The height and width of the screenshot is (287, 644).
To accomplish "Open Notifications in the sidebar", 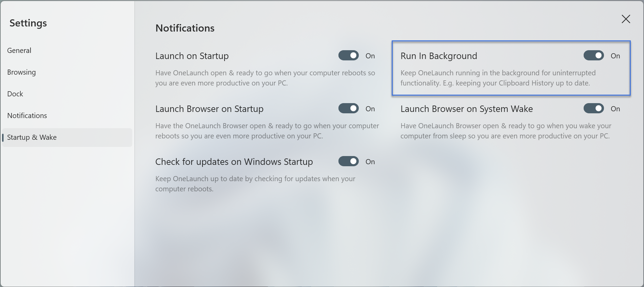I will 67,116.
